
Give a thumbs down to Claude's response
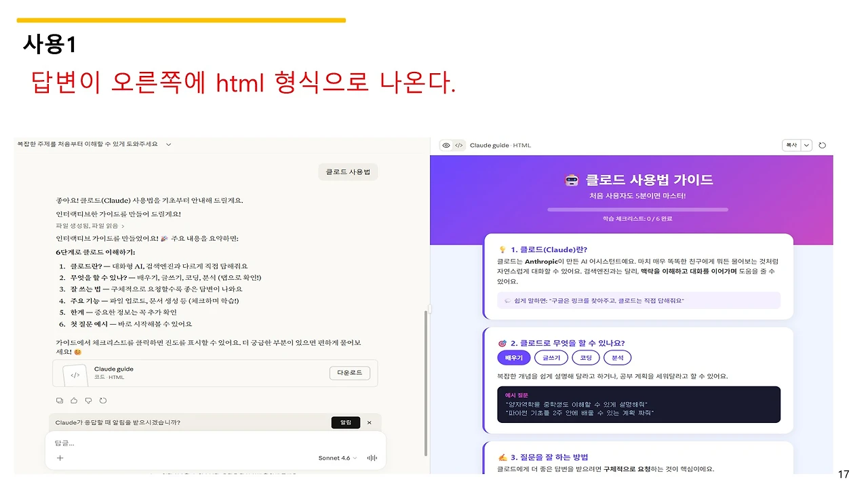[88, 400]
